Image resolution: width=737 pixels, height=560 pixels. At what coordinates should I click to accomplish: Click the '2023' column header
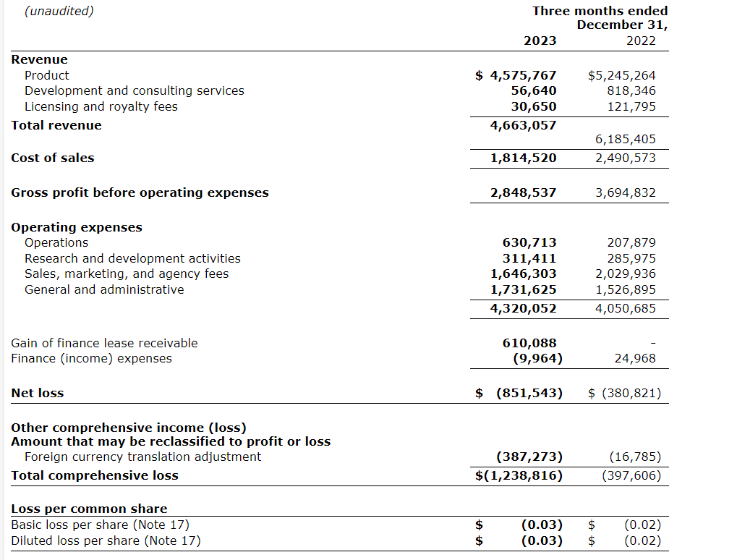click(540, 41)
